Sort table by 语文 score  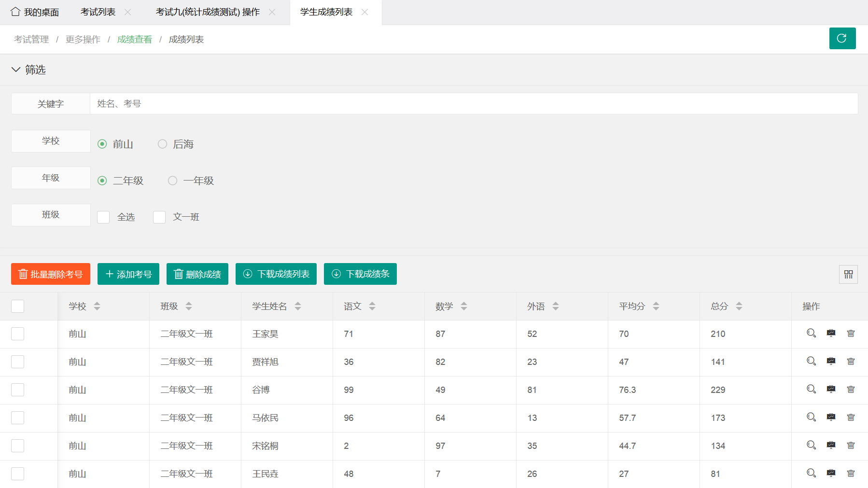372,307
